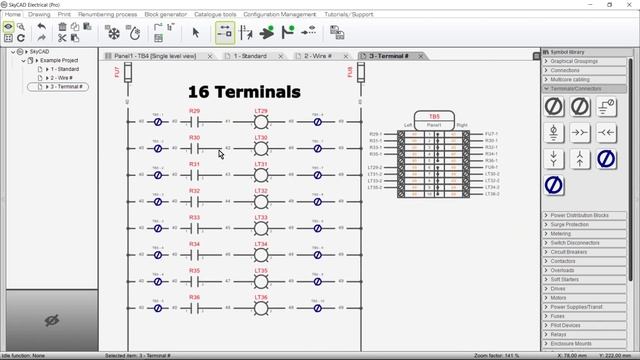The width and height of the screenshot is (640, 360).
Task: Click the copy pages icon
Action: tap(75, 27)
